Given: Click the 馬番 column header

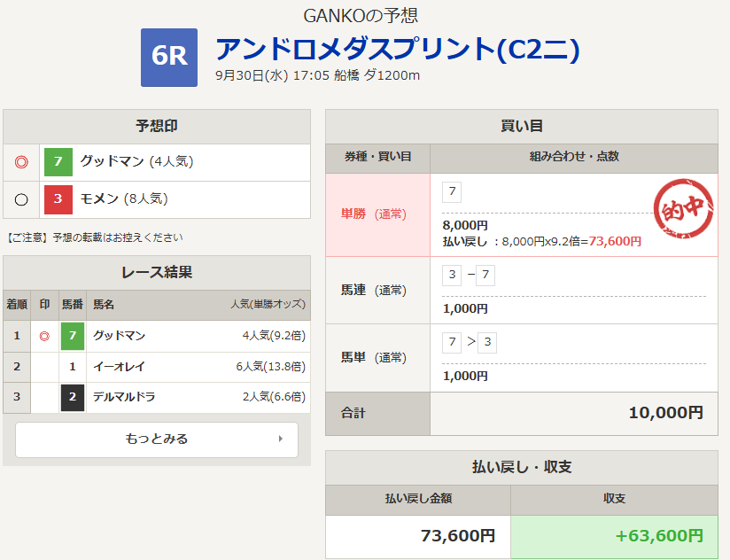Looking at the screenshot, I should point(73,305).
